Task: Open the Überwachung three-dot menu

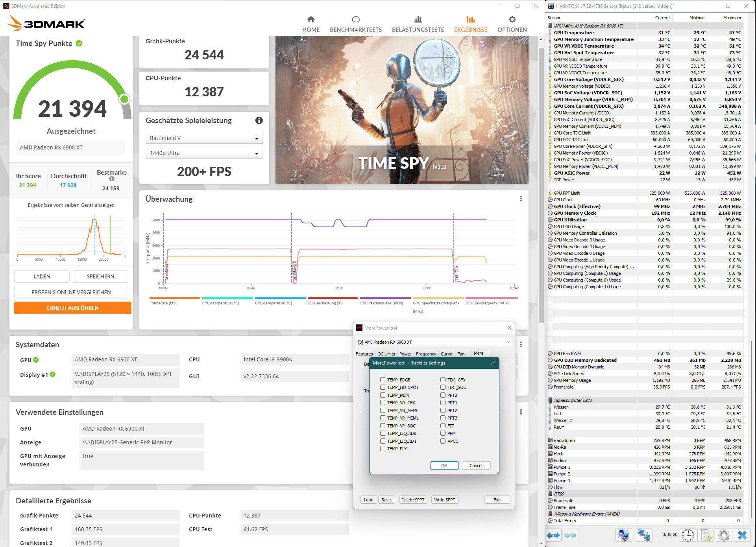Action: click(521, 199)
